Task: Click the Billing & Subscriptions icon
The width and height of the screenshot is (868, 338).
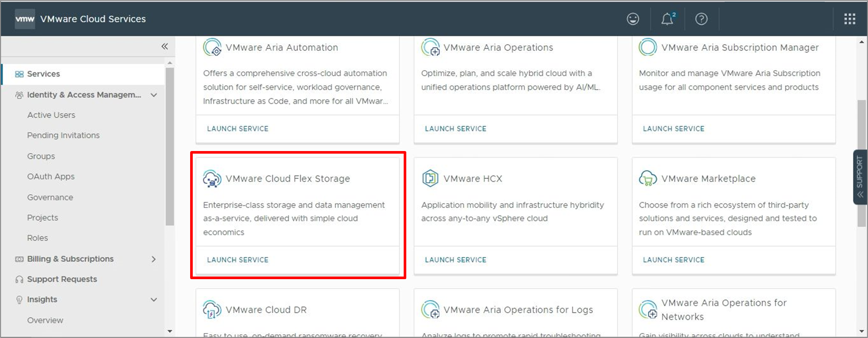Action: coord(19,259)
